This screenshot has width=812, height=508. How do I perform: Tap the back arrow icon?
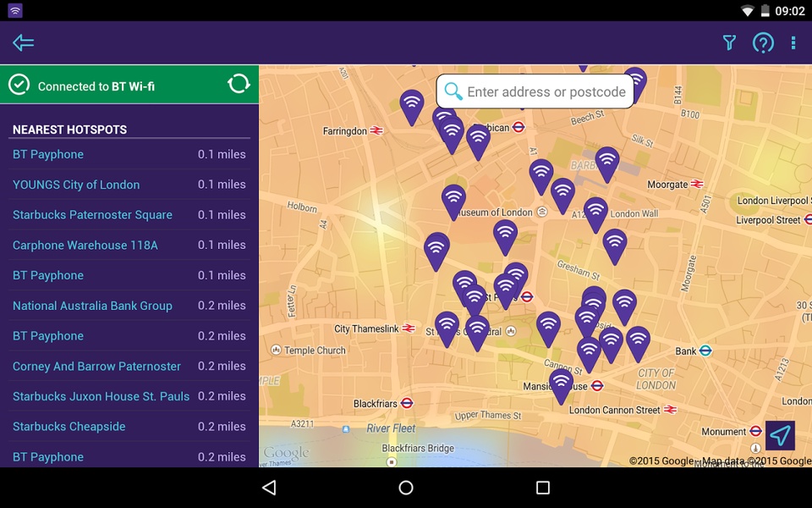[24, 42]
